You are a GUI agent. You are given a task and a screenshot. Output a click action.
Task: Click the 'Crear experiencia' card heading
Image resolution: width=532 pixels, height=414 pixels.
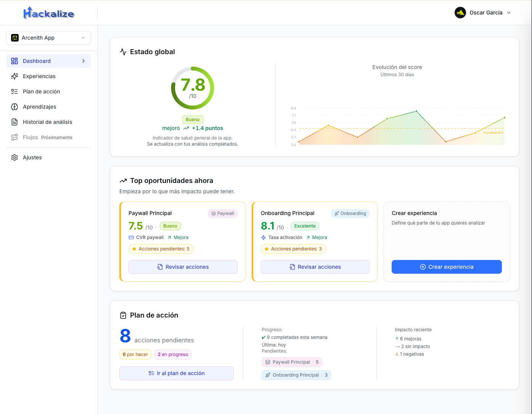(414, 213)
